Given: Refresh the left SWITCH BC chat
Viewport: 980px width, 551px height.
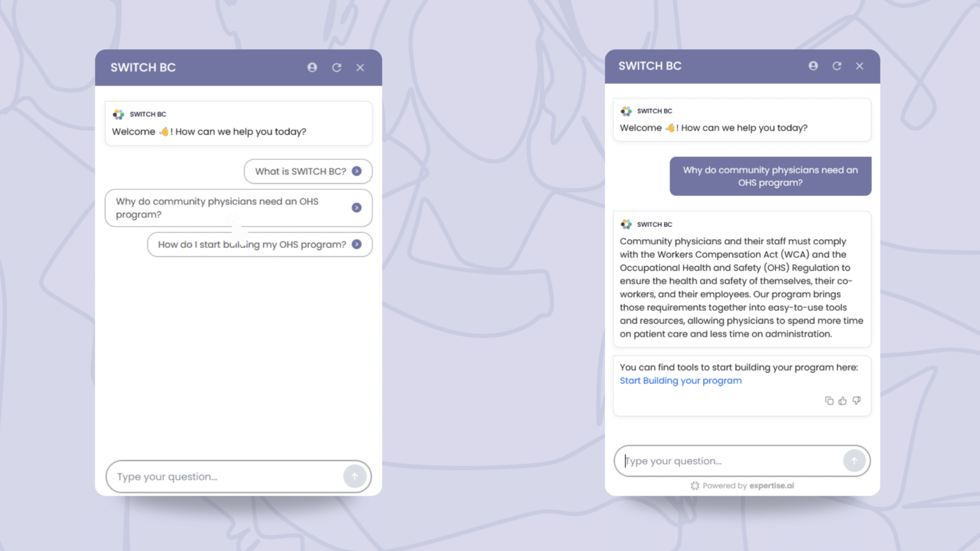Looking at the screenshot, I should (337, 67).
